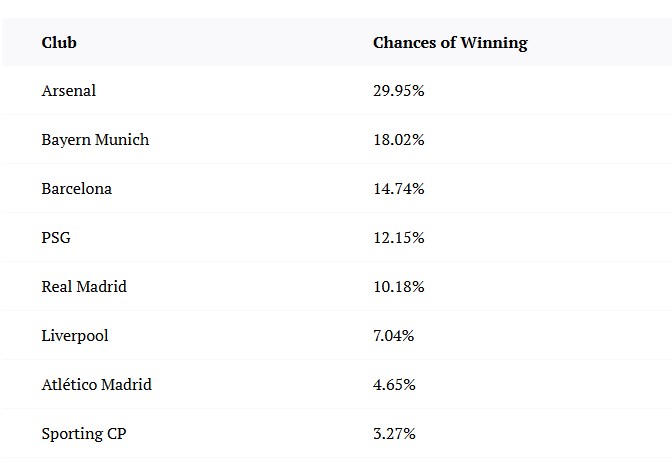Click Liverpool's 7.04% value

coord(394,336)
